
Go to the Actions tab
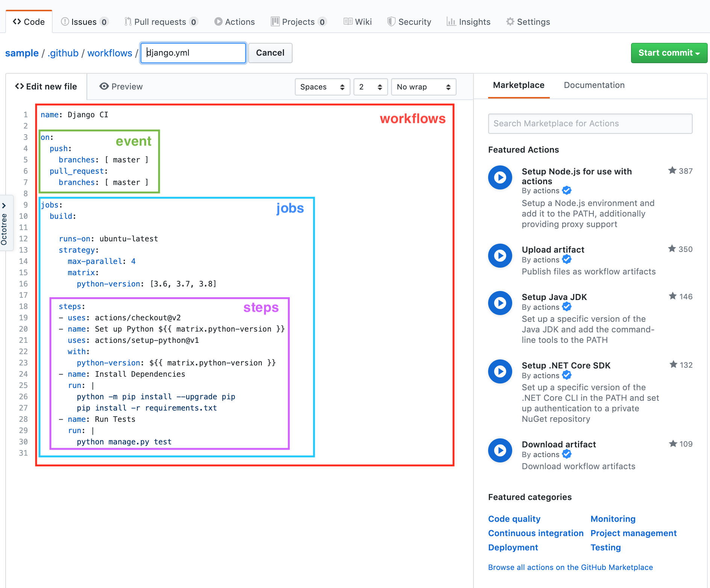click(x=235, y=22)
